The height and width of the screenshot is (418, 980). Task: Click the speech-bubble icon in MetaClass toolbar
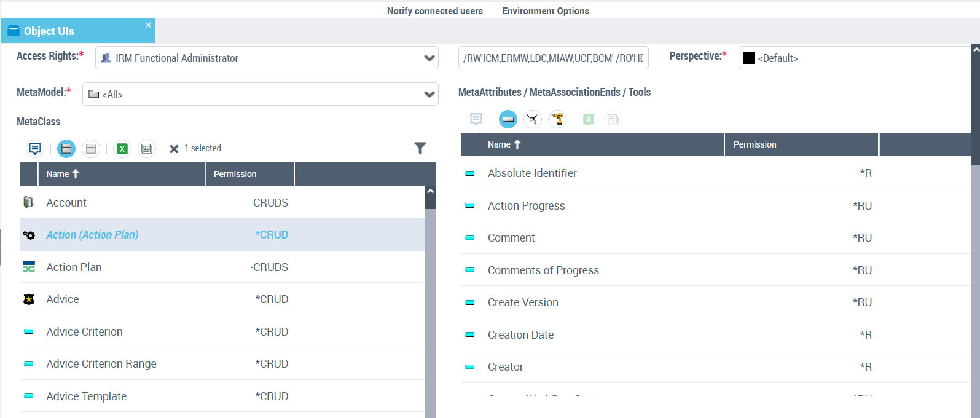35,149
